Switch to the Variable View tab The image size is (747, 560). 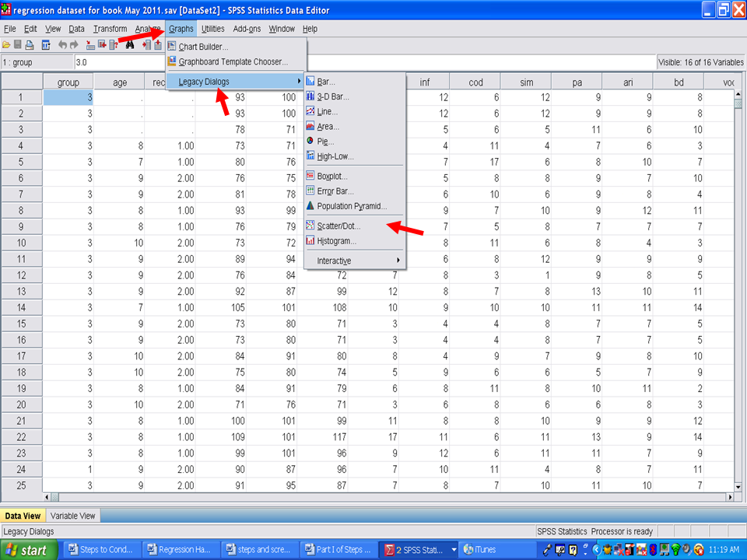click(x=73, y=516)
